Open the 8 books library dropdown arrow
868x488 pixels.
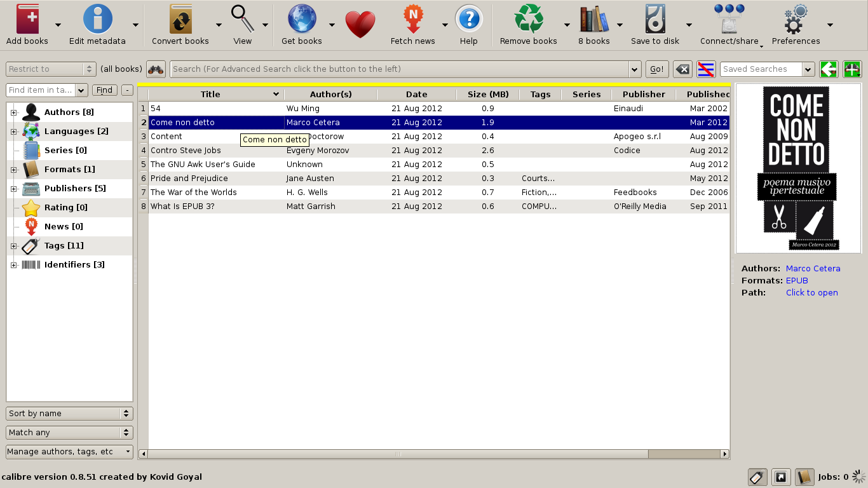point(620,25)
